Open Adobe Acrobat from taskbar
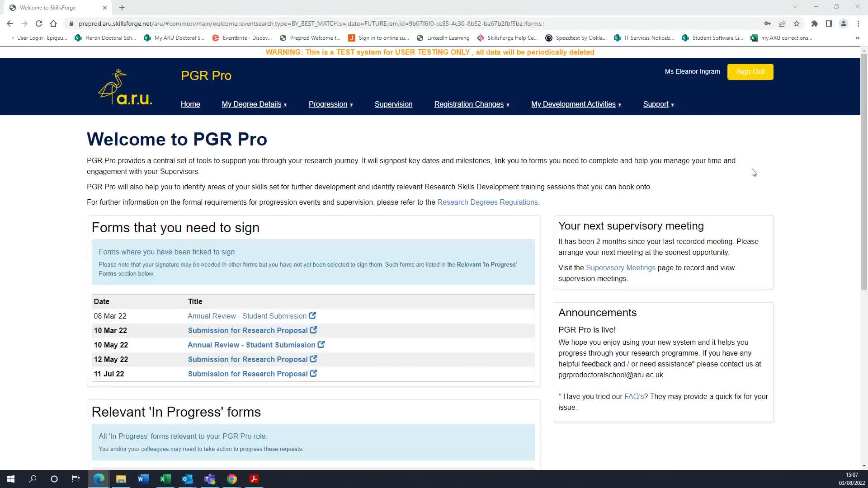Viewport: 868px width, 488px height. coord(254,479)
